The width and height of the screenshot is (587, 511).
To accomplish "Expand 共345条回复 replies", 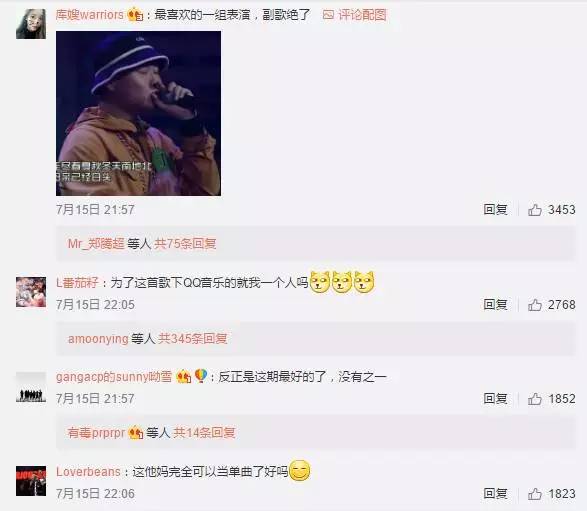I will (x=192, y=338).
